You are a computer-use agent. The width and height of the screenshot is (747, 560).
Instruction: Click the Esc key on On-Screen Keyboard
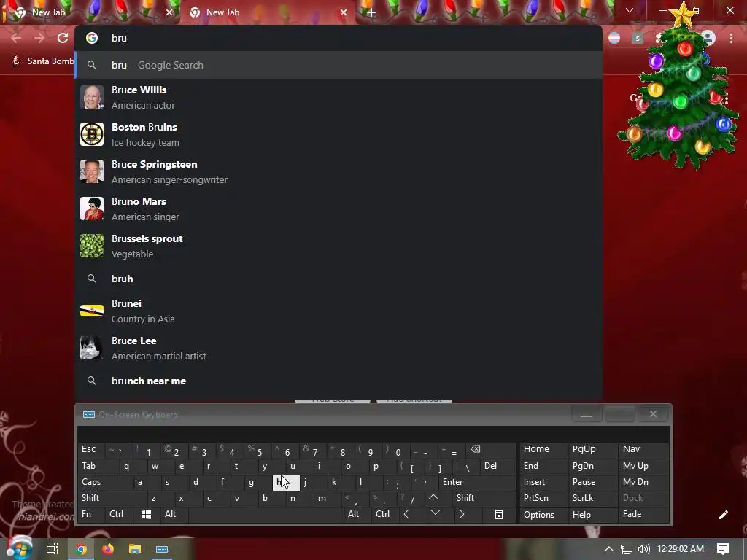coord(90,449)
